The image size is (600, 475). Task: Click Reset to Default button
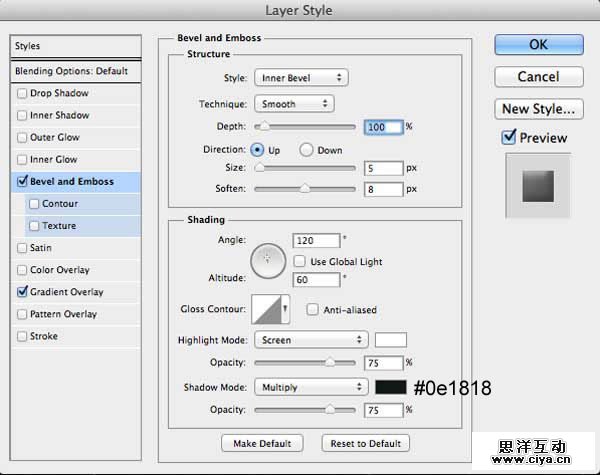365,443
